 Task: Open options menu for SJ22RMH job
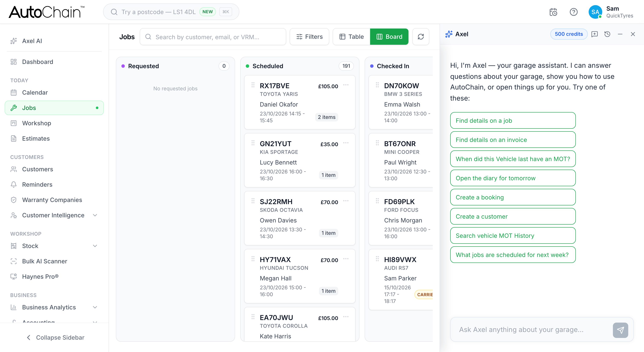point(346,201)
